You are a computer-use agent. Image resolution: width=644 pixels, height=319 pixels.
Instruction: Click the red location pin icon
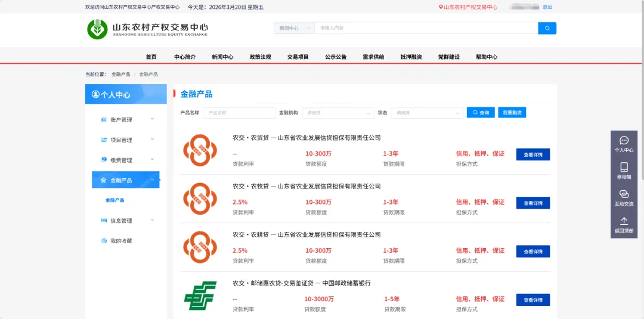pos(441,7)
